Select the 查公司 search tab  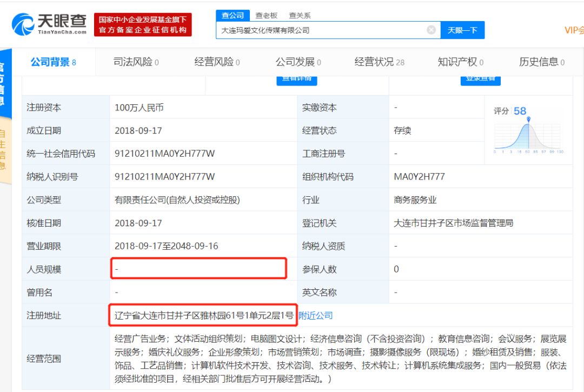click(x=233, y=15)
